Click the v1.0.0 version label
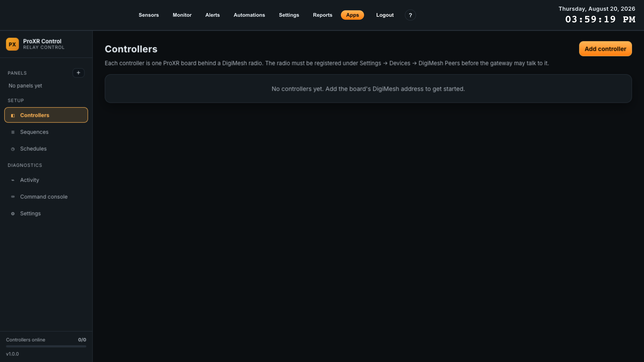The width and height of the screenshot is (644, 362). (x=12, y=354)
